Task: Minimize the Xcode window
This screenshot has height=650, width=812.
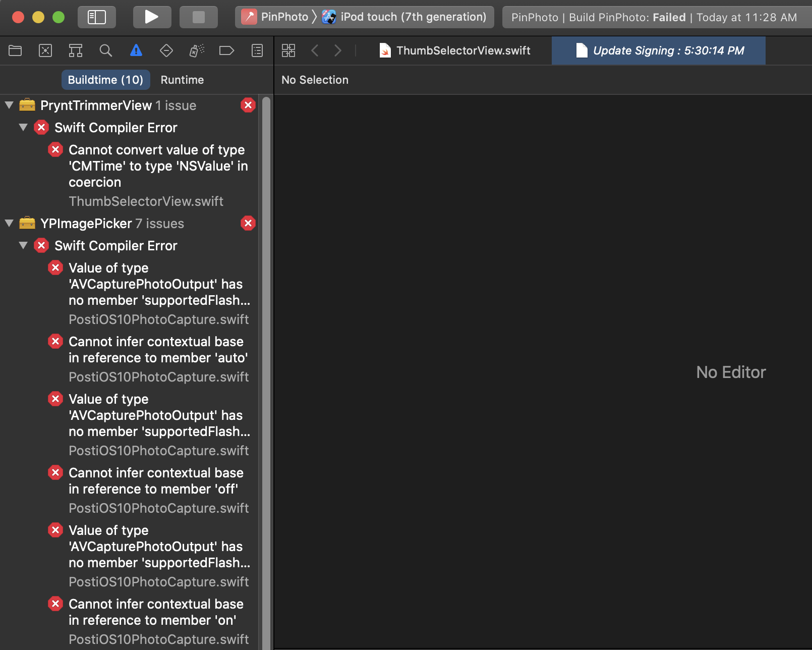Action: pyautogui.click(x=38, y=17)
